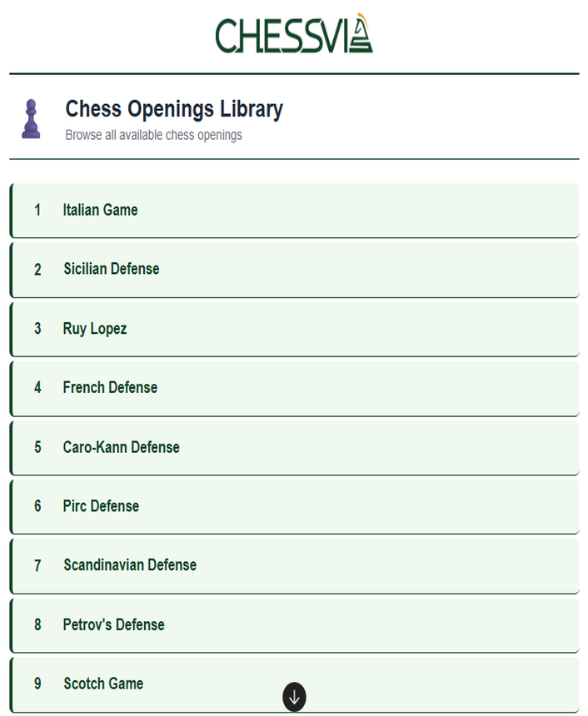Image resolution: width=588 pixels, height=716 pixels.
Task: Click the Chess Openings Library heading
Action: click(174, 109)
